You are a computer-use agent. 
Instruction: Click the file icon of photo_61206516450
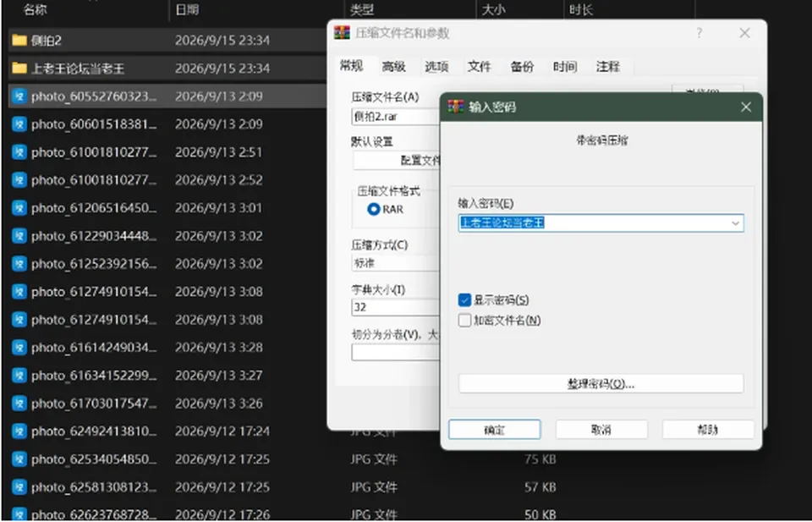coord(19,208)
